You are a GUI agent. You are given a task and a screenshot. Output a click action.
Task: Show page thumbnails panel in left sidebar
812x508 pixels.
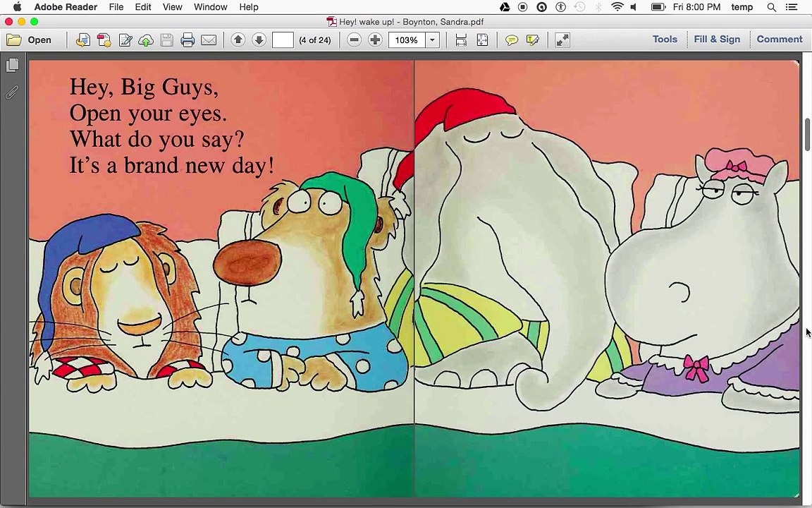[x=13, y=65]
